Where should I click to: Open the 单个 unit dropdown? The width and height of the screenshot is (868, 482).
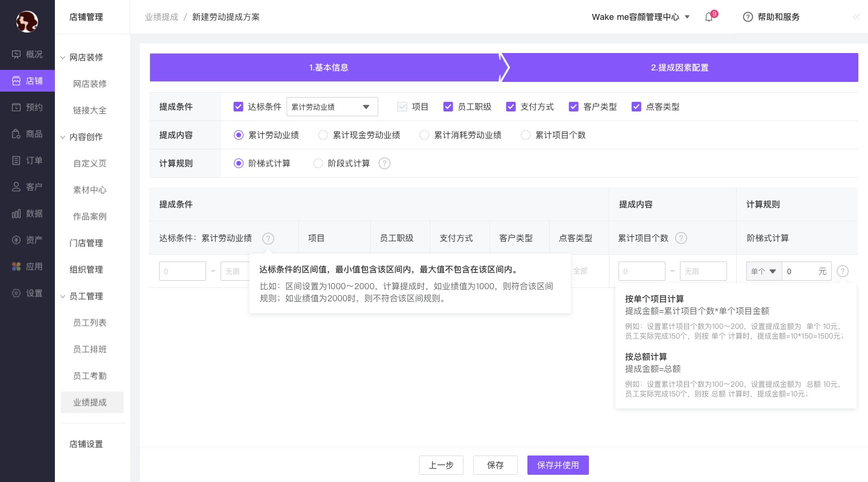click(764, 271)
